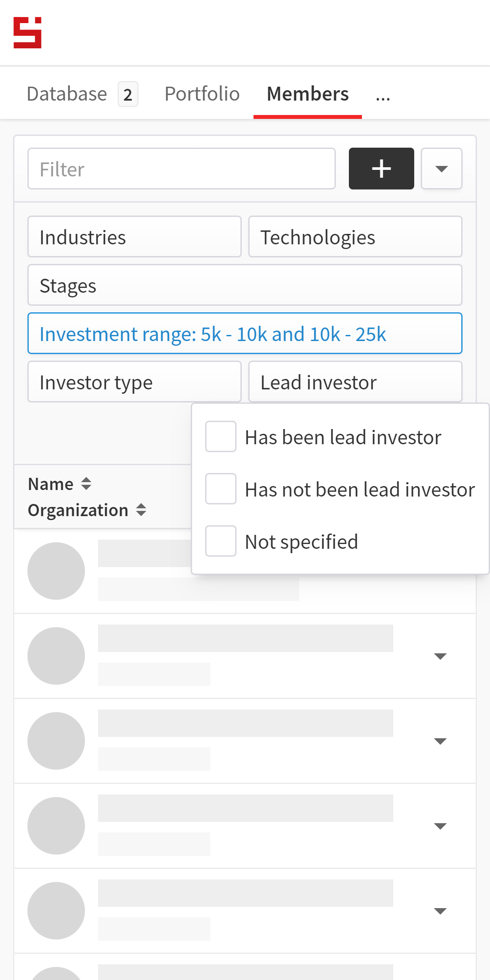490x980 pixels.
Task: Click the red company logo at top left
Action: [27, 32]
